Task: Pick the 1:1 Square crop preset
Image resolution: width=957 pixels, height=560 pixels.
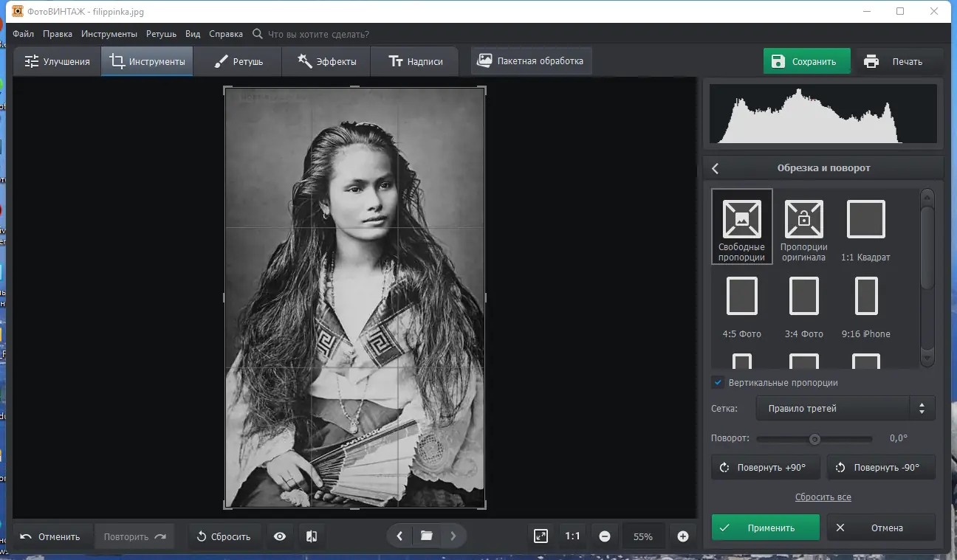Action: [865, 220]
